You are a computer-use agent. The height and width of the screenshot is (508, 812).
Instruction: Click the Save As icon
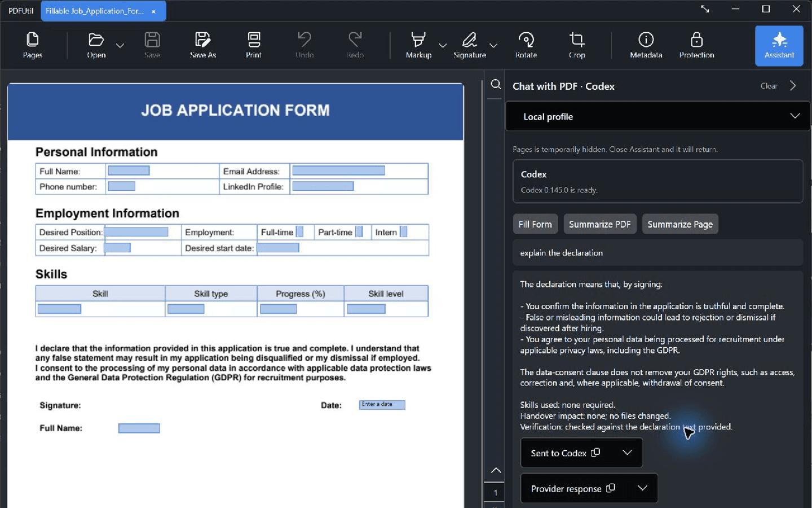click(x=203, y=45)
